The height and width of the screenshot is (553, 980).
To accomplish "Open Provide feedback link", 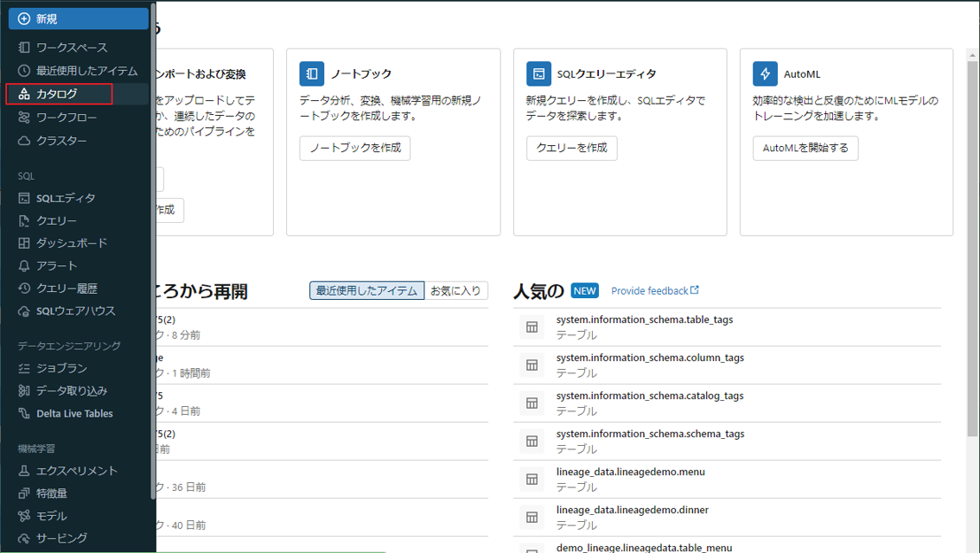I will [654, 291].
